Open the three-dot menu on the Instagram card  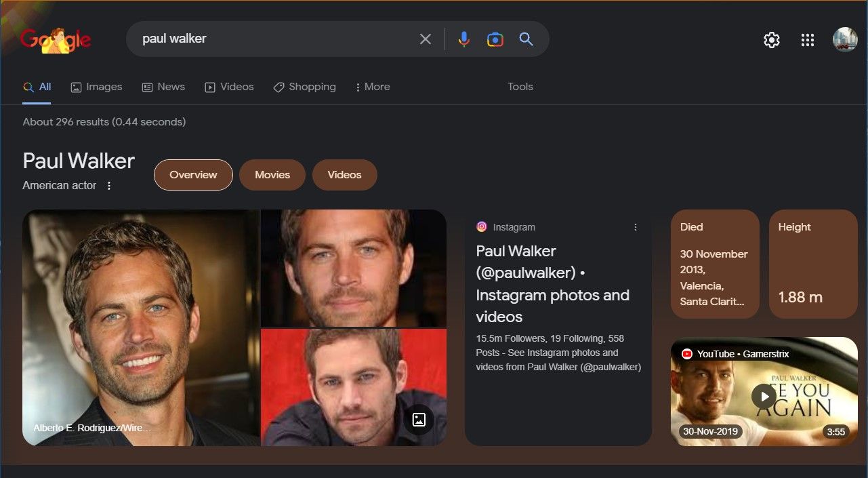tap(635, 226)
